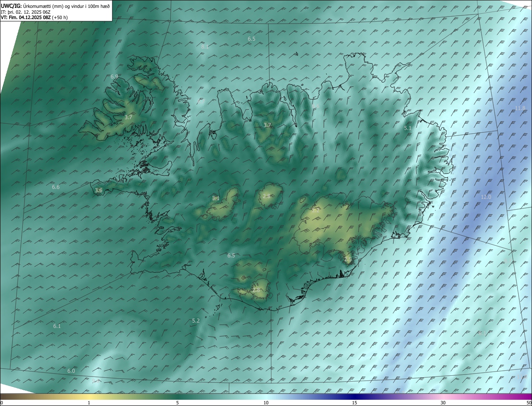Click the '0' tick on the color scale
532x406 pixels.
2,403
